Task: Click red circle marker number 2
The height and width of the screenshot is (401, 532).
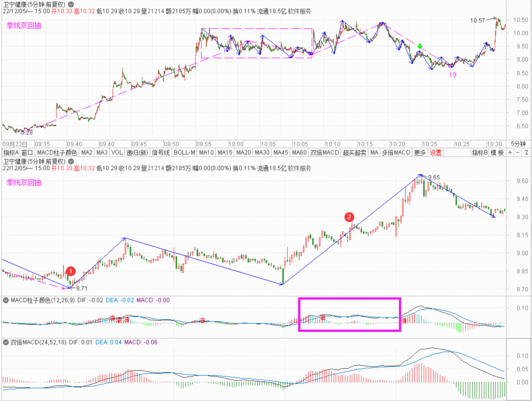Action: pos(349,217)
